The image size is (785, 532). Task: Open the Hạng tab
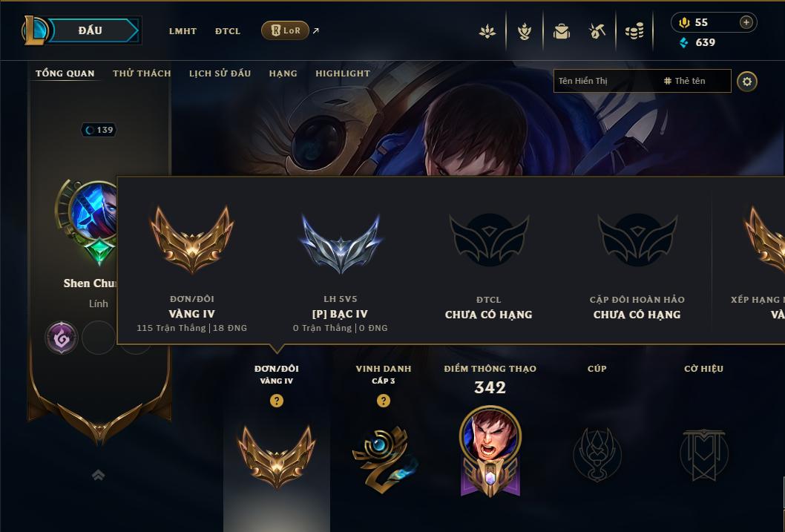coord(283,73)
